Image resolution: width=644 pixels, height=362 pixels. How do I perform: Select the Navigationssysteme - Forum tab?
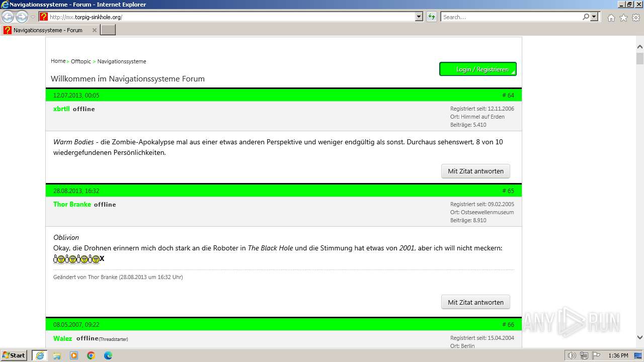coord(49,30)
